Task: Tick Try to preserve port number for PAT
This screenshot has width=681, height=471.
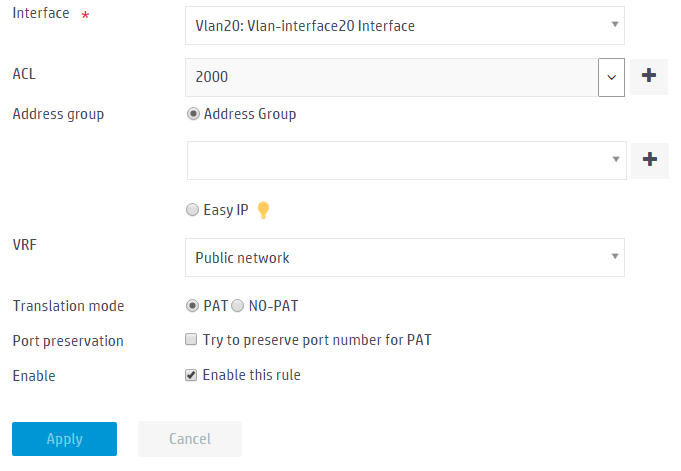Action: tap(191, 339)
